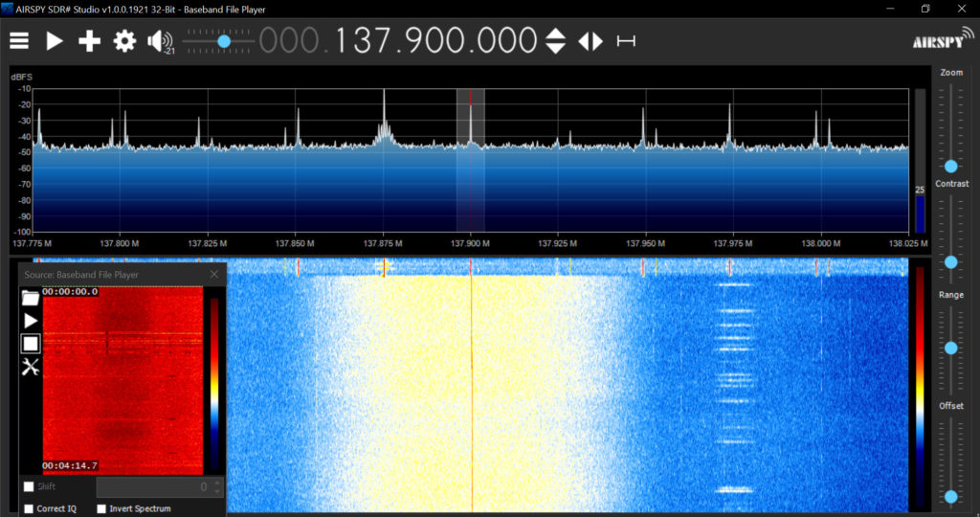Screen dimensions: 980x517
Task: Open the wrench and screwdriver tools icon
Action: click(x=31, y=366)
